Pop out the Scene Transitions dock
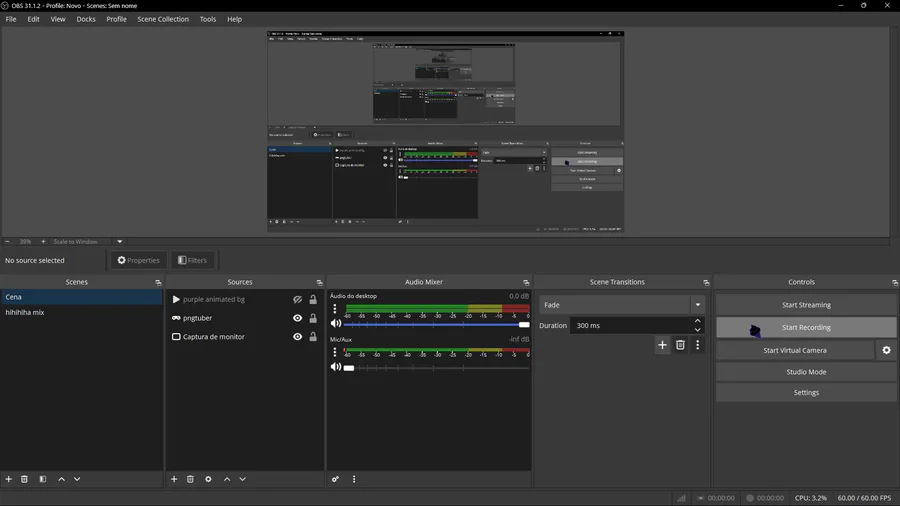This screenshot has height=506, width=900. coord(706,283)
